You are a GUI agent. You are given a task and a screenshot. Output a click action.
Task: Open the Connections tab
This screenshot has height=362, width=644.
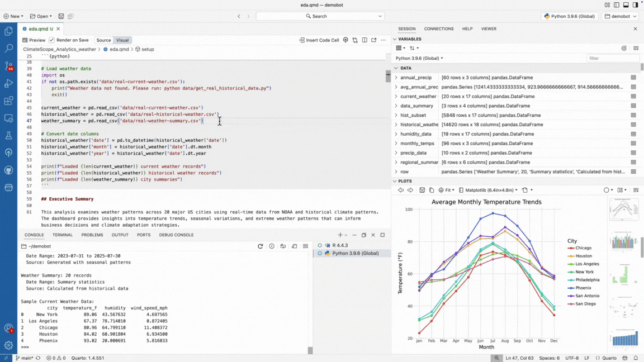click(439, 28)
